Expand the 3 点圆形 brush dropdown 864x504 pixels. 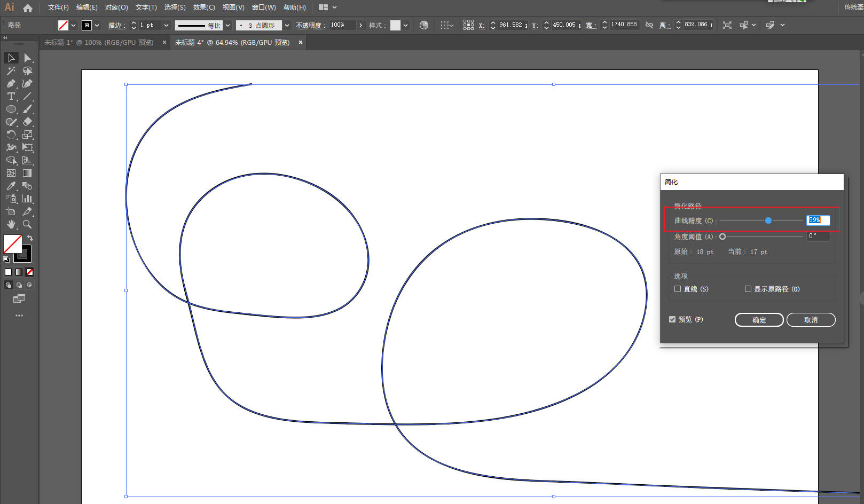click(x=287, y=25)
